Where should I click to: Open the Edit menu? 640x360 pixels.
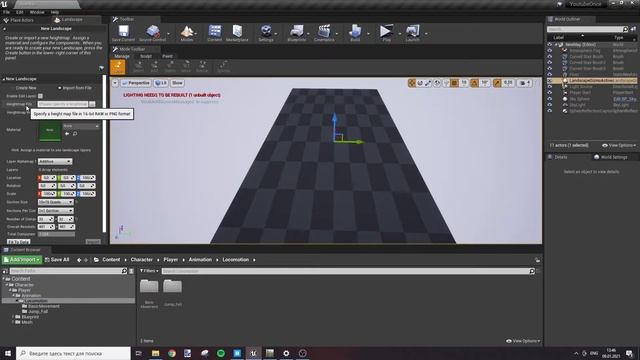click(x=20, y=12)
